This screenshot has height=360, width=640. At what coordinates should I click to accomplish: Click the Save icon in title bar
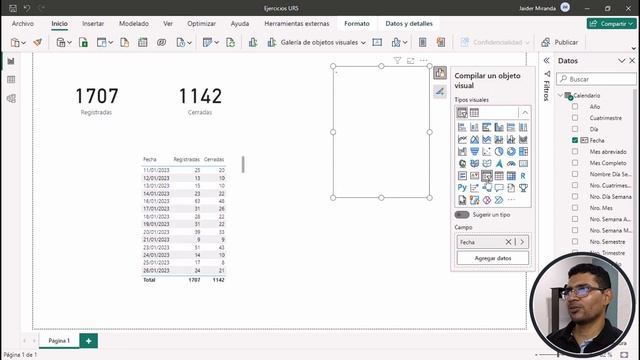click(x=13, y=8)
